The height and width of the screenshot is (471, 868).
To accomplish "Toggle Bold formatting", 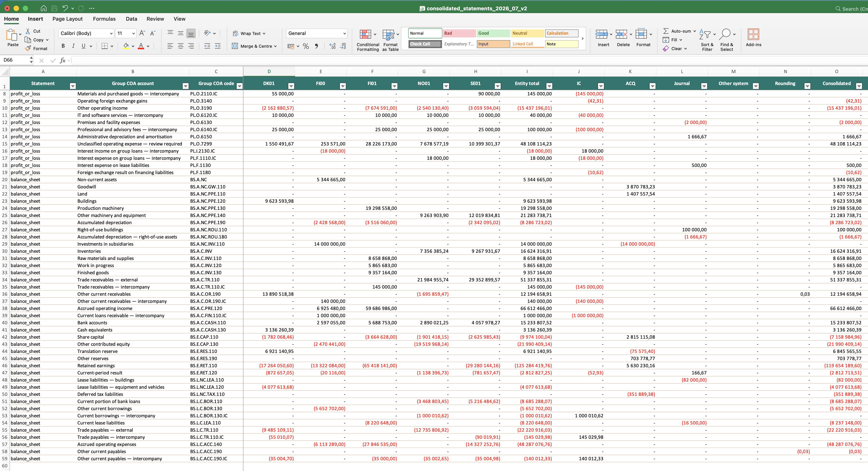I will coord(63,46).
